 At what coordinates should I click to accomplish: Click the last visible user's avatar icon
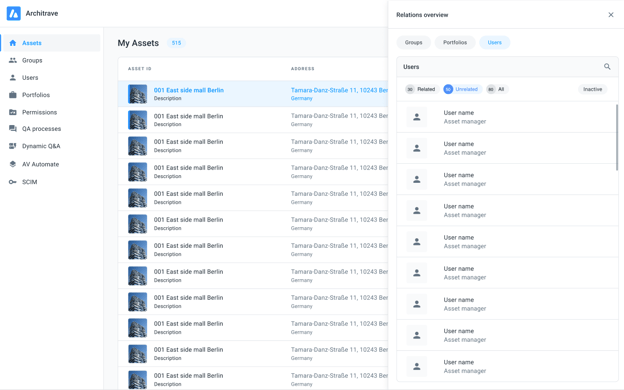(x=417, y=367)
